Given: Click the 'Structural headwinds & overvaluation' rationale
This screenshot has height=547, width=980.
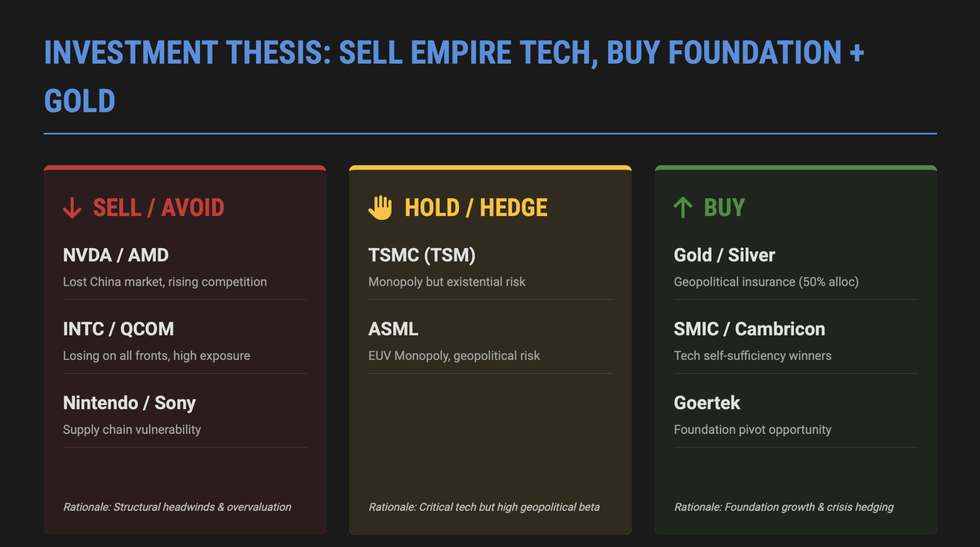Looking at the screenshot, I should [177, 507].
